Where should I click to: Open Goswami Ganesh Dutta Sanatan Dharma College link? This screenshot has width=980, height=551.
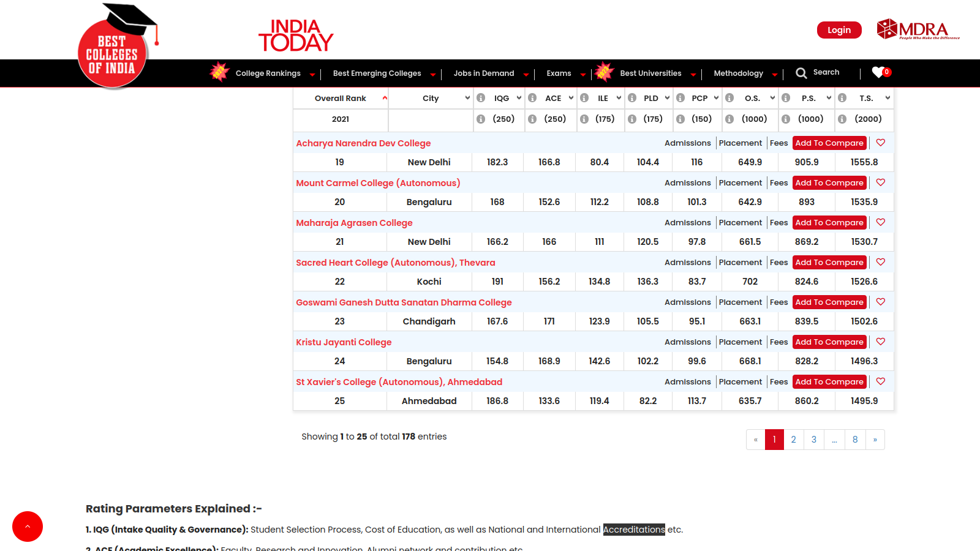(x=404, y=302)
